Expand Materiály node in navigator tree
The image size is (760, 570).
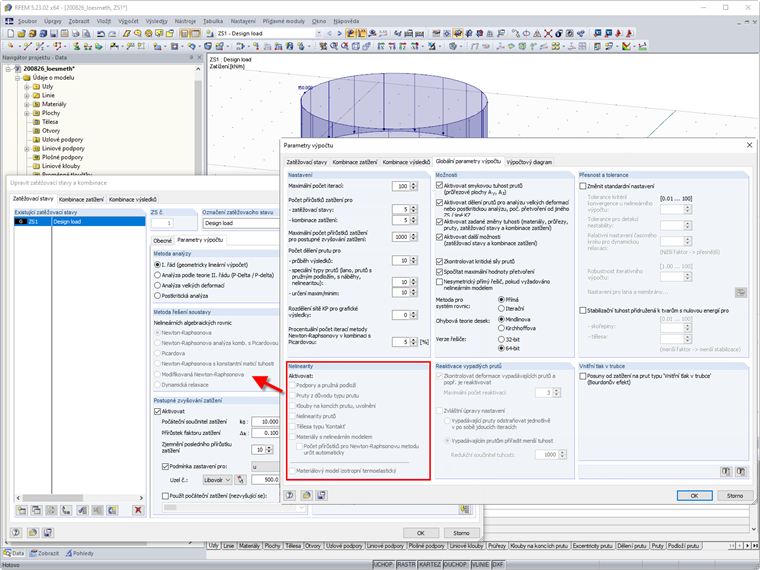(27, 104)
